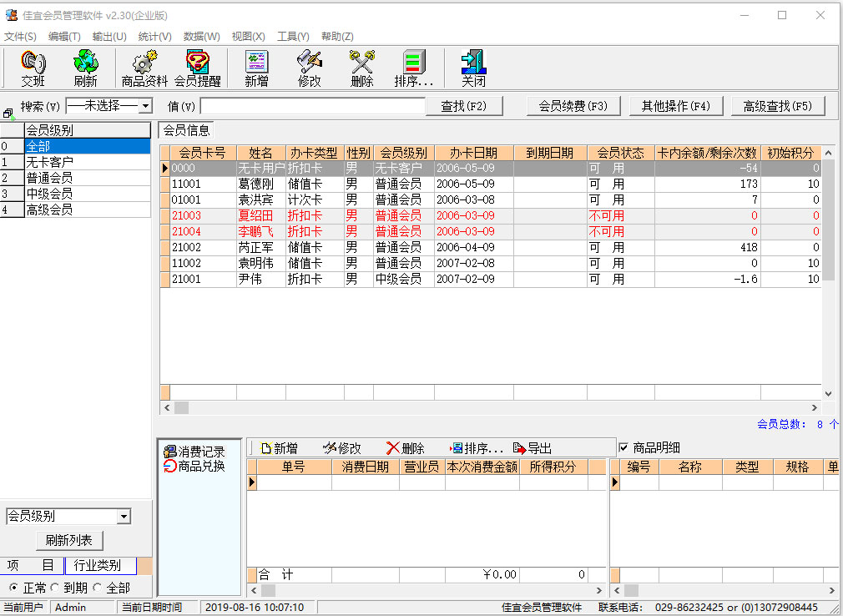Click 刷新列表 button
The image size is (843, 616).
point(69,540)
